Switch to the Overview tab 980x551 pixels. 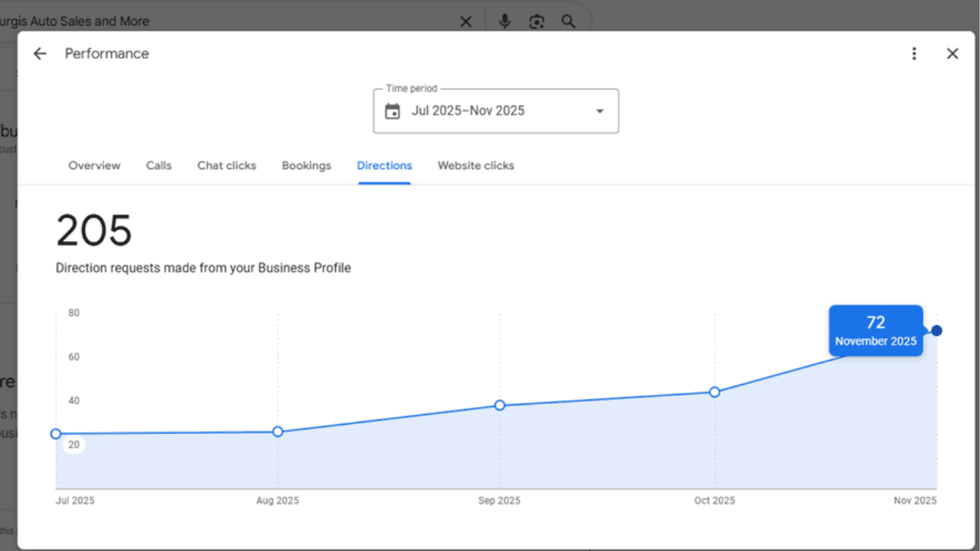pyautogui.click(x=94, y=165)
